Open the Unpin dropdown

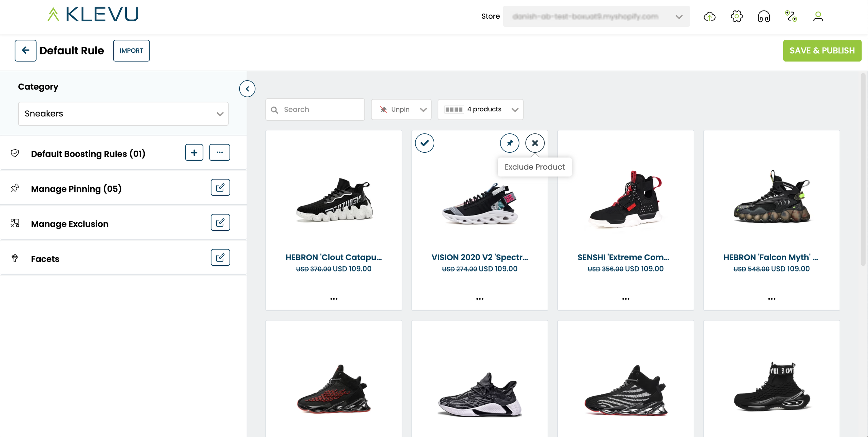(401, 110)
